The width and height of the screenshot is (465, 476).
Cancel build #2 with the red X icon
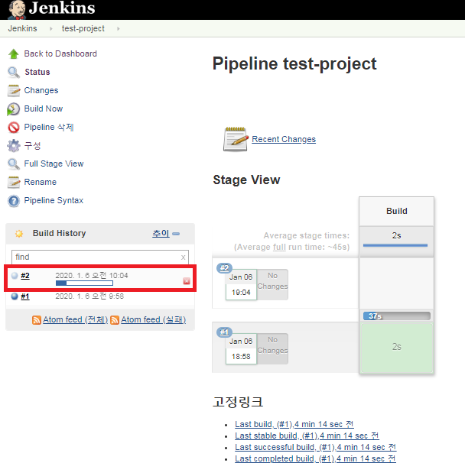(x=187, y=281)
